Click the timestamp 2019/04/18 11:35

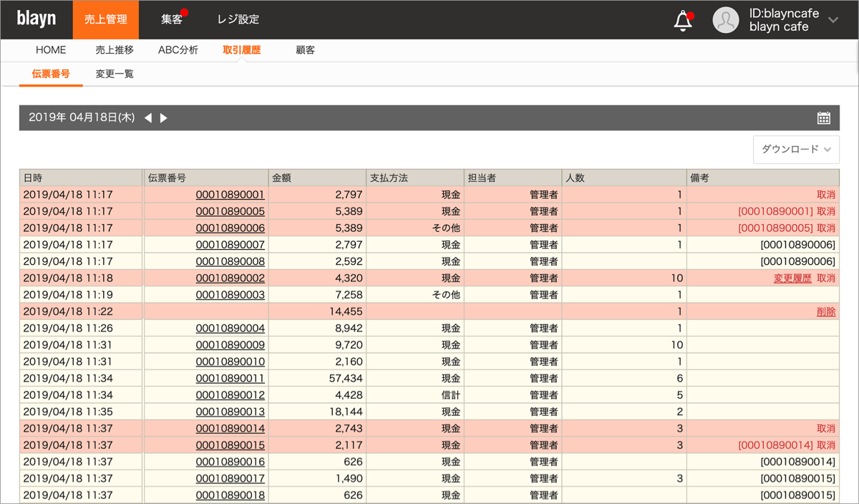coord(68,412)
